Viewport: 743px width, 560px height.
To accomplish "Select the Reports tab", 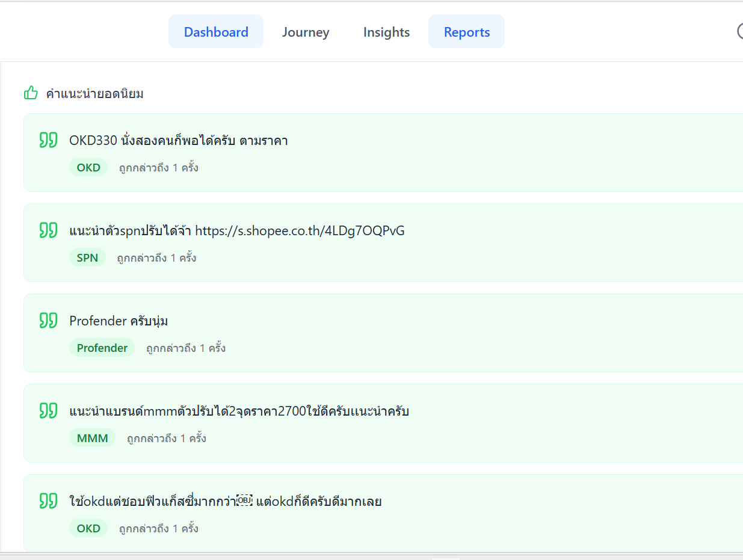I will [x=467, y=32].
